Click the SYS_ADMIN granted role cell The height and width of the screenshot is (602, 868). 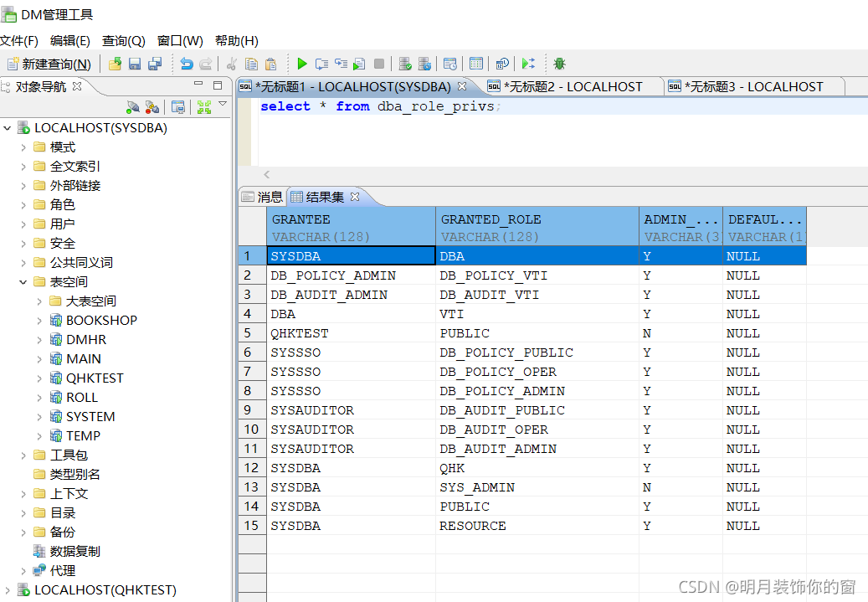[x=537, y=487]
